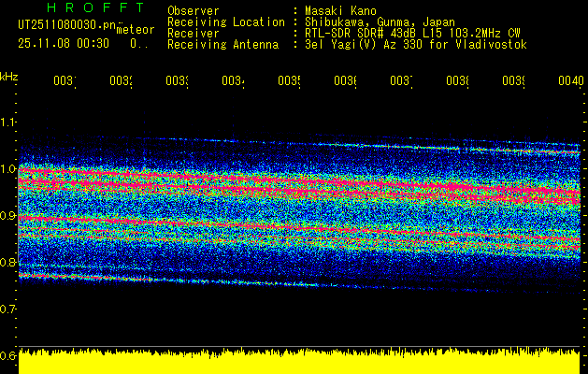Click the 0031 time marker
Image resolution: width=588 pixels, height=374 pixels.
[65, 80]
